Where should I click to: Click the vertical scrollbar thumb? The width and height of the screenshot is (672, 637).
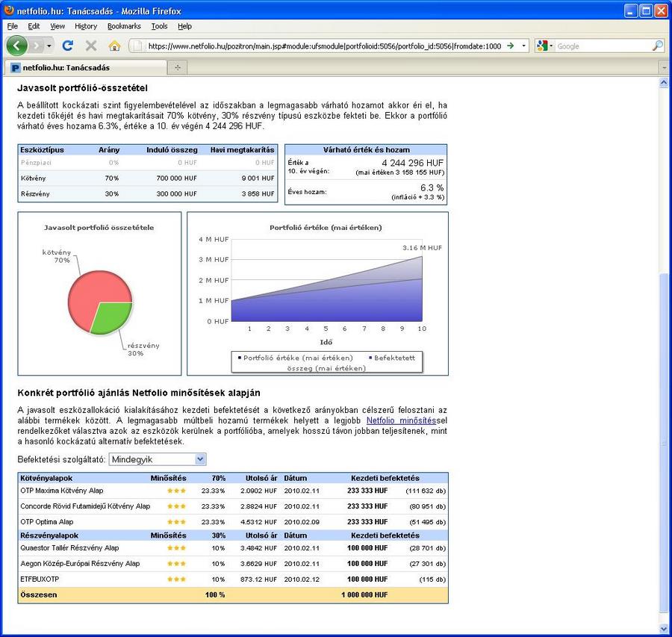click(664, 444)
